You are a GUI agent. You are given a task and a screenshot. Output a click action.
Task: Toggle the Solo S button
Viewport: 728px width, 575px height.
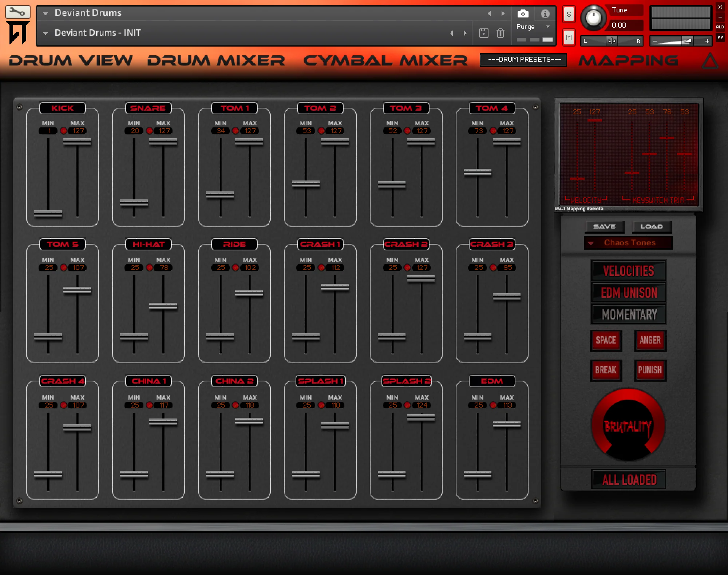point(569,15)
